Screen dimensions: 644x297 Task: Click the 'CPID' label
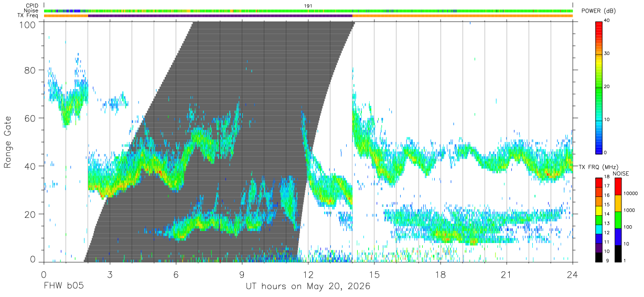32,6
